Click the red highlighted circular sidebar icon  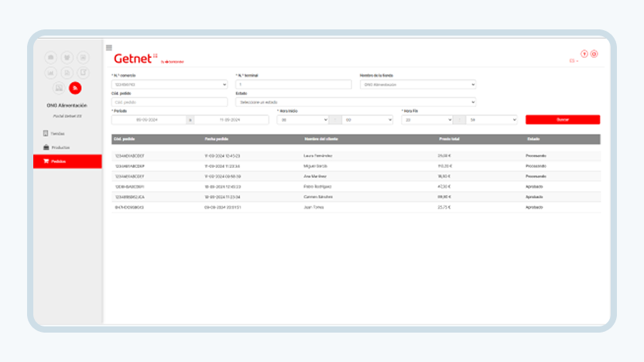pos(75,88)
